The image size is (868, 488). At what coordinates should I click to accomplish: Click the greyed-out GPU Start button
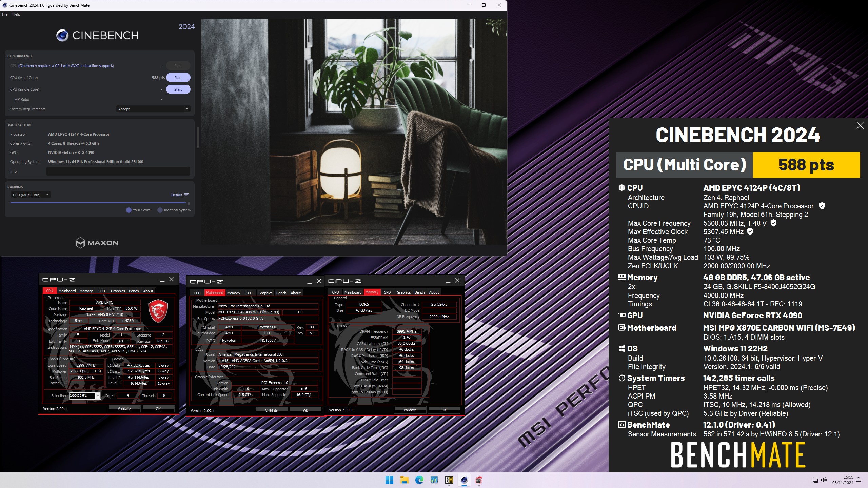tap(178, 66)
